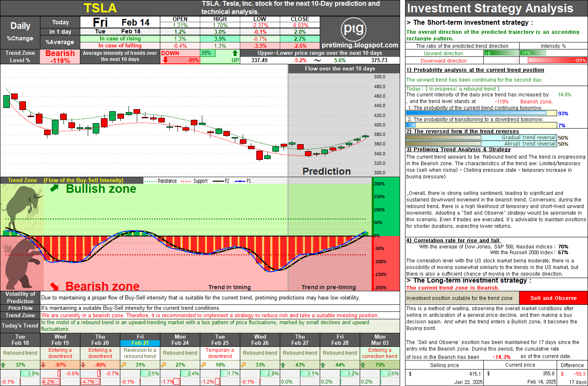Click the Flow over the next 10 days header
The height and width of the screenshot is (386, 588).
(x=340, y=69)
